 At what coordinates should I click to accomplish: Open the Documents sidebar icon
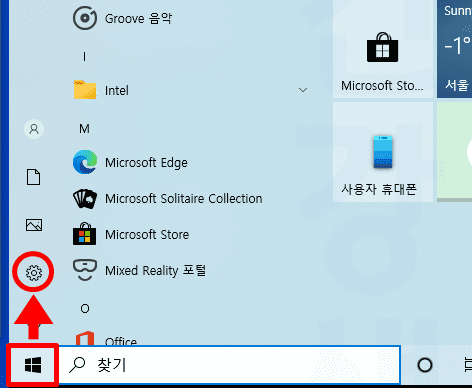point(34,177)
